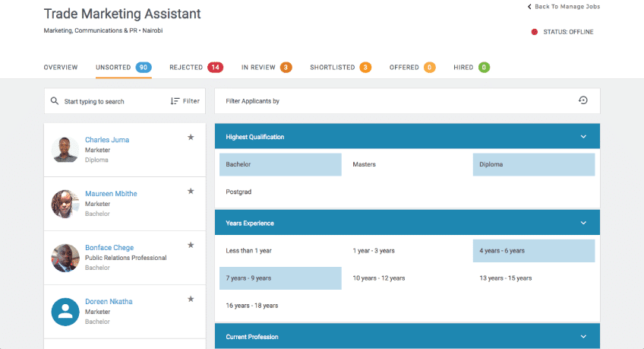
Task: Expand the Current Profession section
Action: point(583,337)
